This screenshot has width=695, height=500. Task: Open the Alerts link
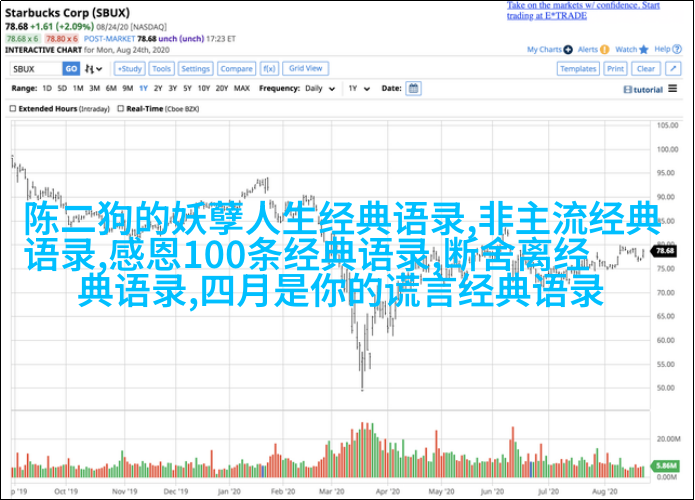[588, 50]
